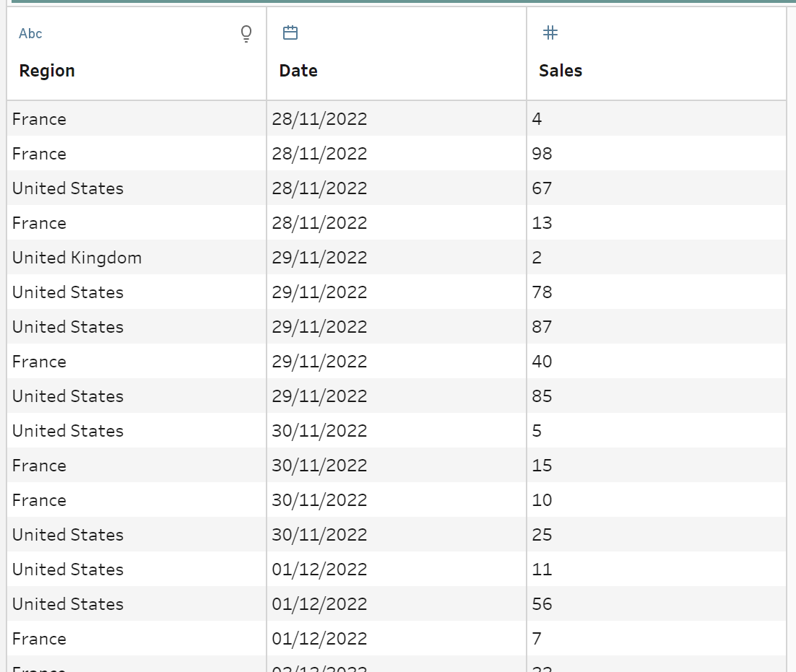Select the Sales cell showing 78
The width and height of the screenshot is (796, 672).
click(542, 292)
